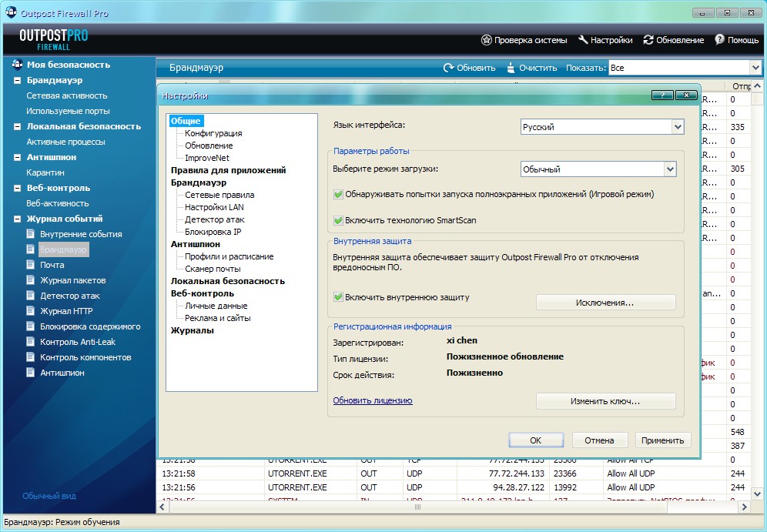This screenshot has width=767, height=532.
Task: Click the Детектор атак log icon
Action: 31,295
